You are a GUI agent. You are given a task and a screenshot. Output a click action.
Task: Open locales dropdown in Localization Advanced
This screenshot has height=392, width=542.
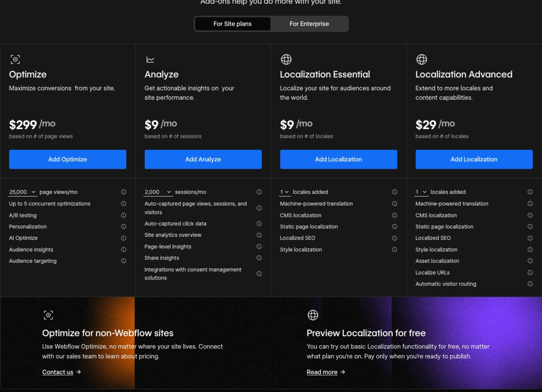(422, 192)
